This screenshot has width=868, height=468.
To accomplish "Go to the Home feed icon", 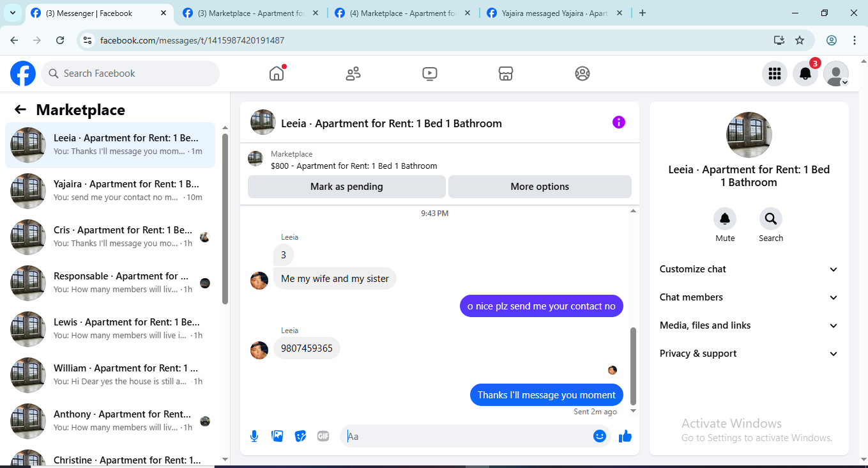I will pyautogui.click(x=277, y=74).
